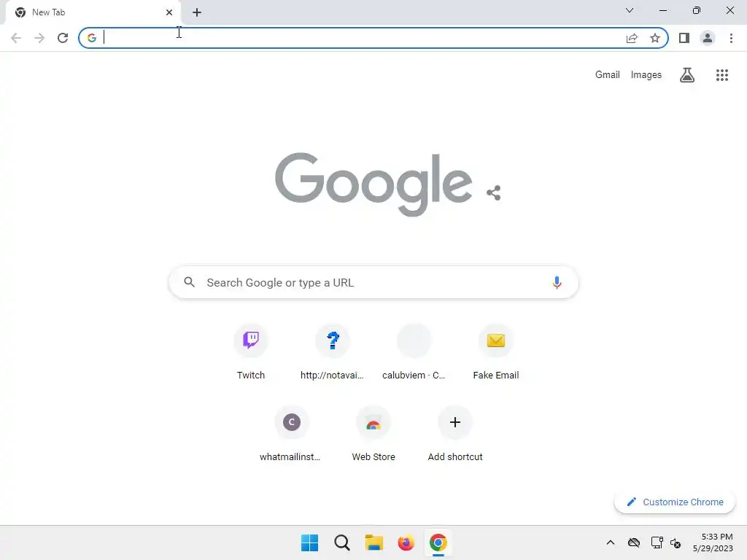The width and height of the screenshot is (747, 560).
Task: Open the Fake Email shortcut
Action: pos(496,352)
